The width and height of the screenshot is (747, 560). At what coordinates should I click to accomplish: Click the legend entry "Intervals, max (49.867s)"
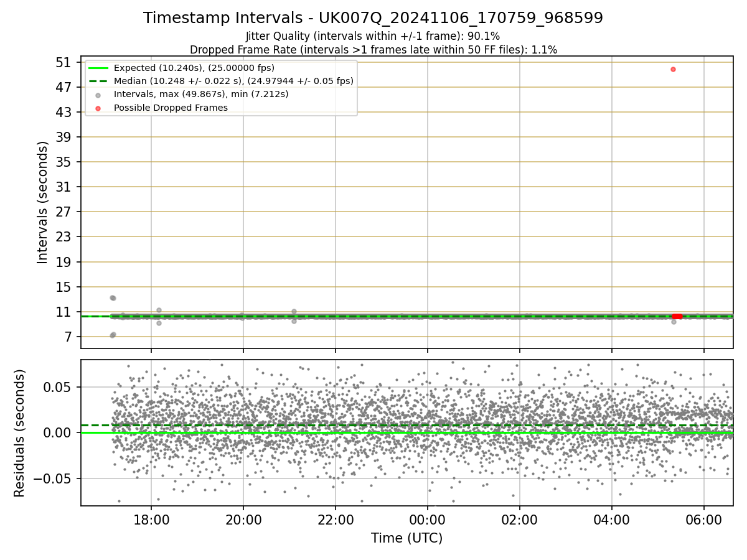point(201,94)
